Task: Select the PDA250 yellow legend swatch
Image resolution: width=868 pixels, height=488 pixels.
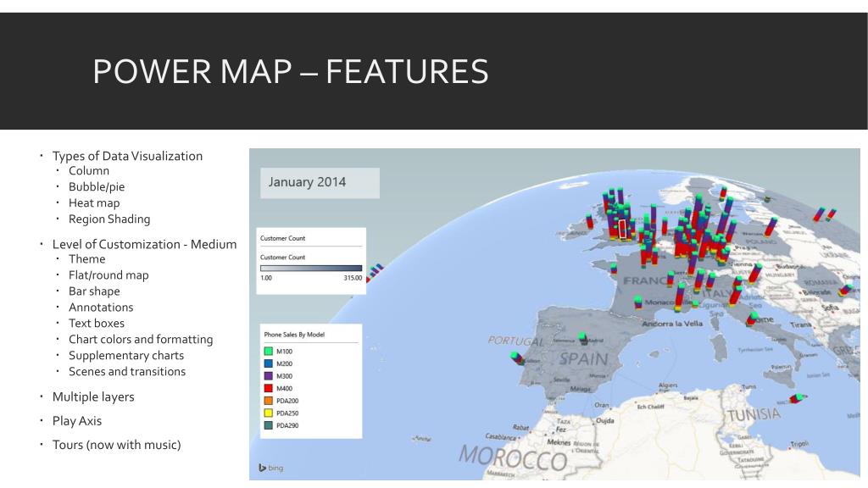Action: [269, 413]
